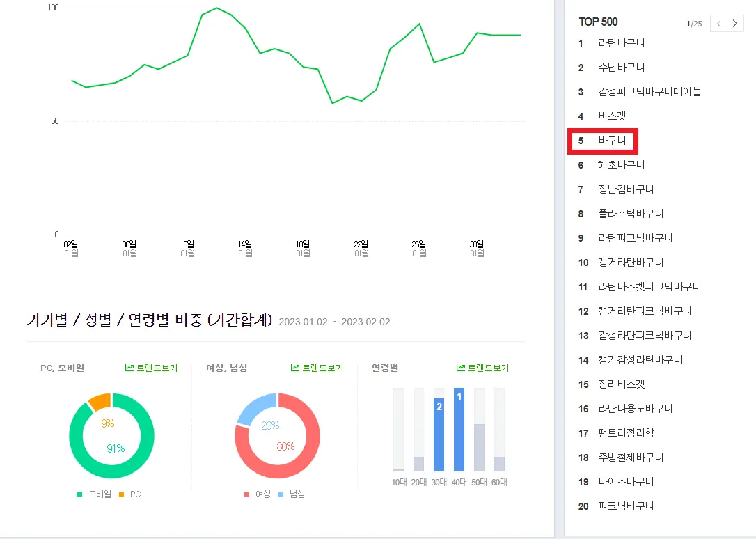
Task: Select keyword 수납바구니 ranked 2
Action: pyautogui.click(x=622, y=68)
